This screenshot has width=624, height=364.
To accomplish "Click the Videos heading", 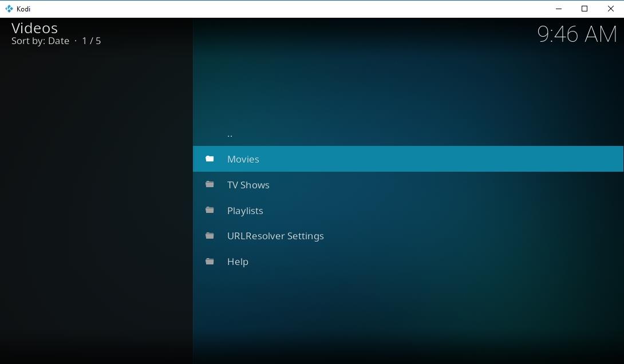I will point(35,28).
